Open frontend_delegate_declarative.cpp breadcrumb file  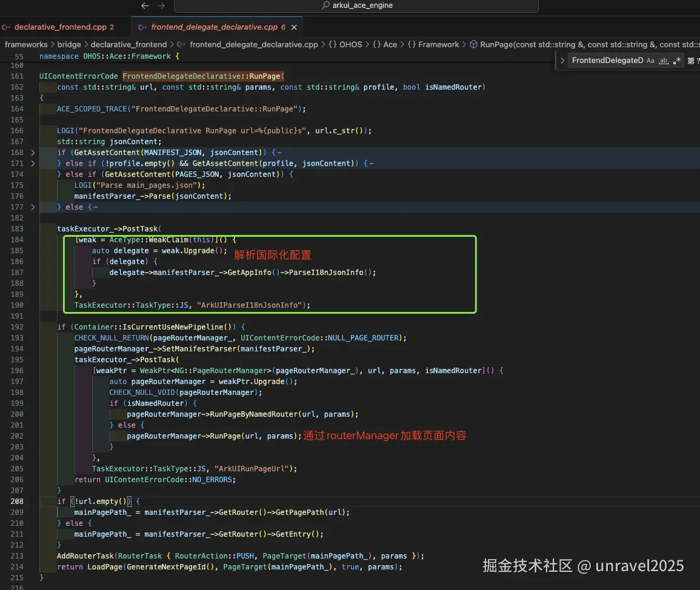coord(253,45)
